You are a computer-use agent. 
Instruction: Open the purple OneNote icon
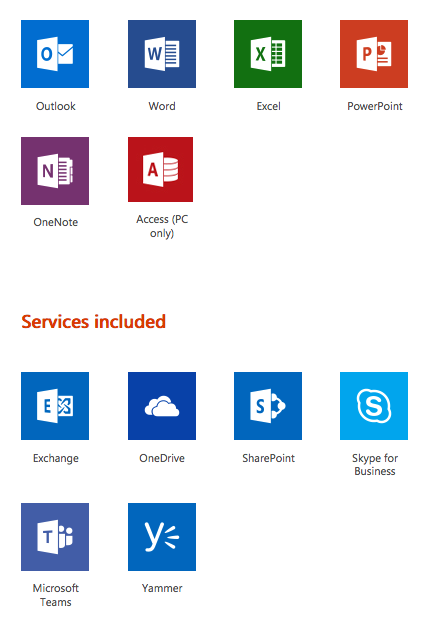point(55,171)
